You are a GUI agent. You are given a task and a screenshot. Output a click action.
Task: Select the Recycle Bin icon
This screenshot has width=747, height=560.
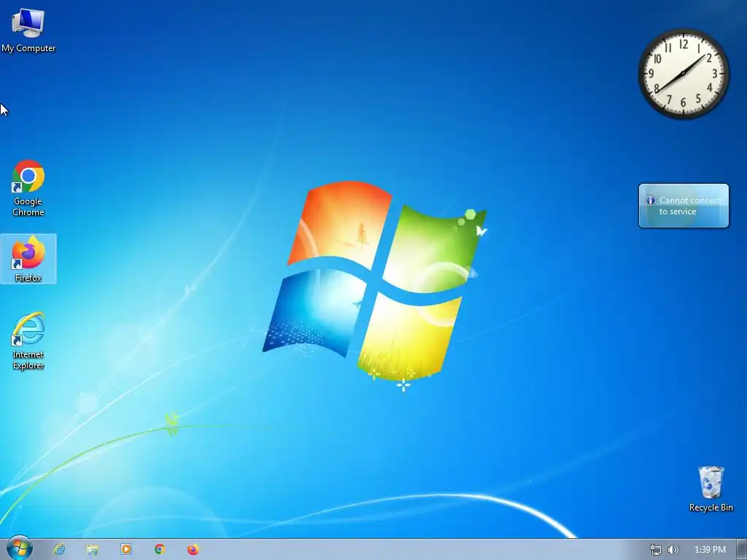click(711, 489)
